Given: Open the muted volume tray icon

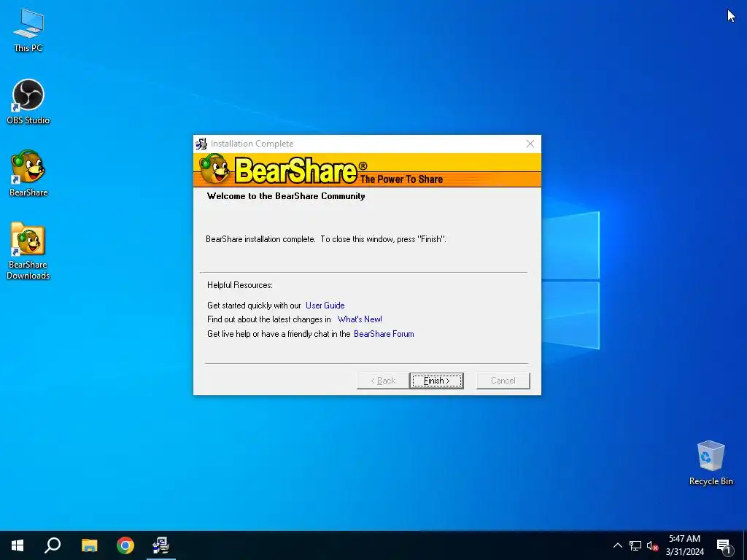Looking at the screenshot, I should (x=652, y=545).
